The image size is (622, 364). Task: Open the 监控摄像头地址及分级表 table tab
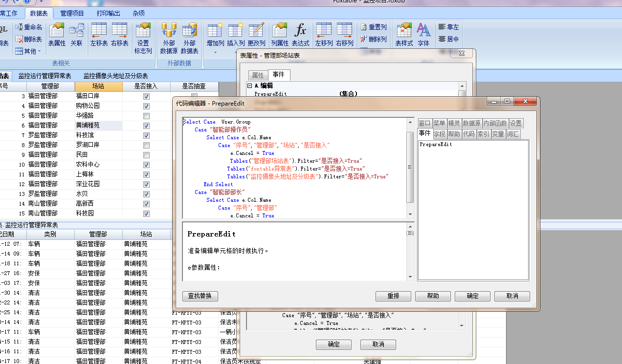coord(115,76)
